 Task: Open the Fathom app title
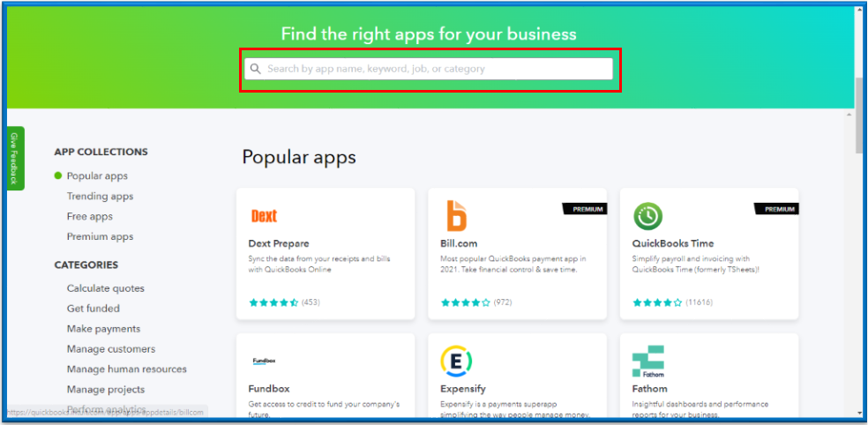point(650,389)
